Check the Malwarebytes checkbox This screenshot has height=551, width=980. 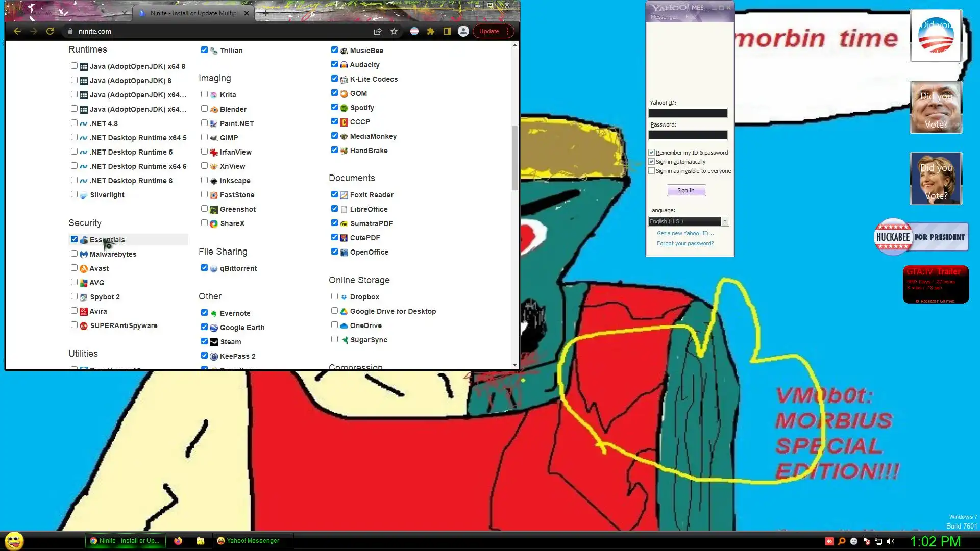pyautogui.click(x=75, y=254)
